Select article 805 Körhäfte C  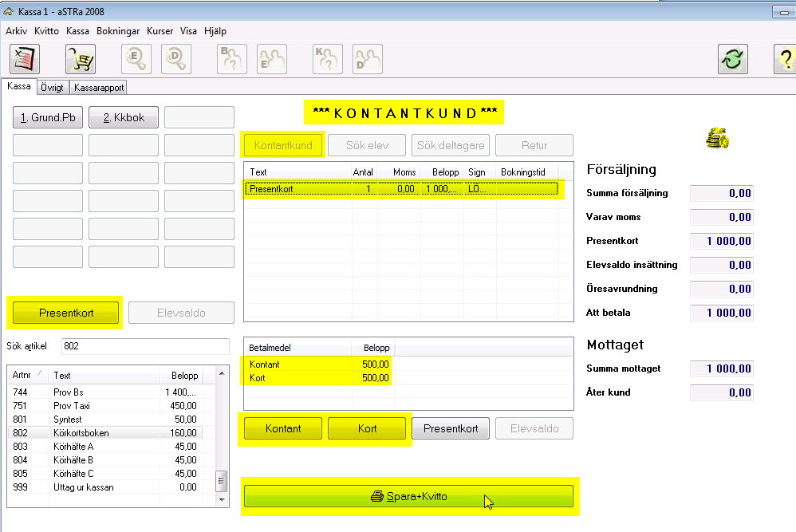(x=105, y=474)
